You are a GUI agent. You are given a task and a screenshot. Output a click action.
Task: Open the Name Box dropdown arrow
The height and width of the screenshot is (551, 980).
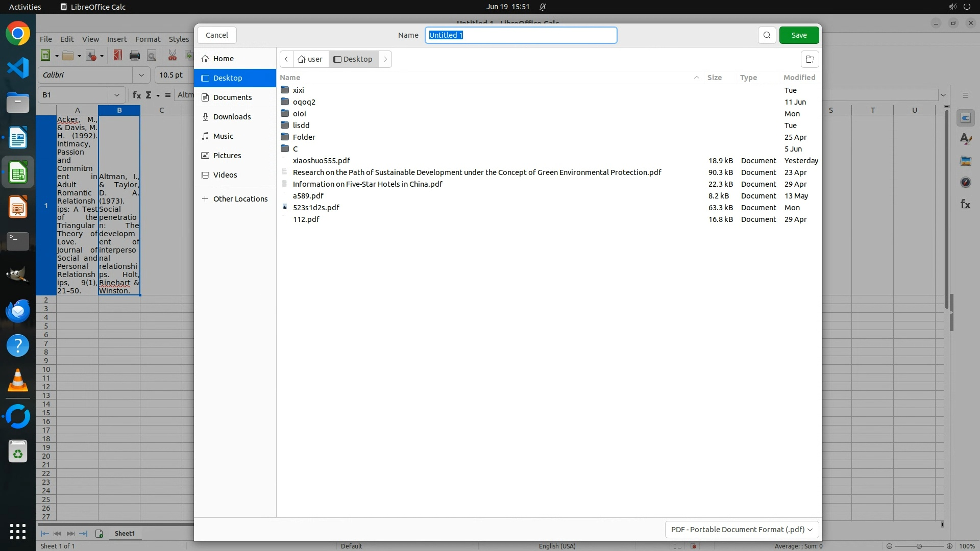(117, 95)
